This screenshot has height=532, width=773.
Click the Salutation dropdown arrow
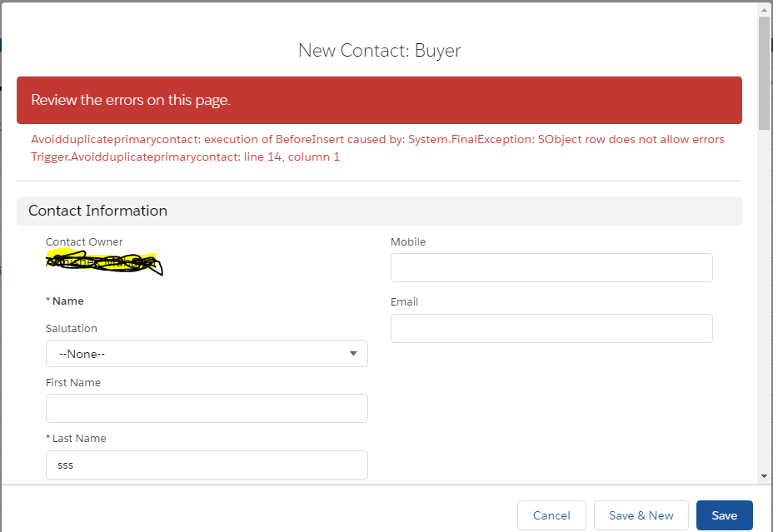pyautogui.click(x=353, y=354)
